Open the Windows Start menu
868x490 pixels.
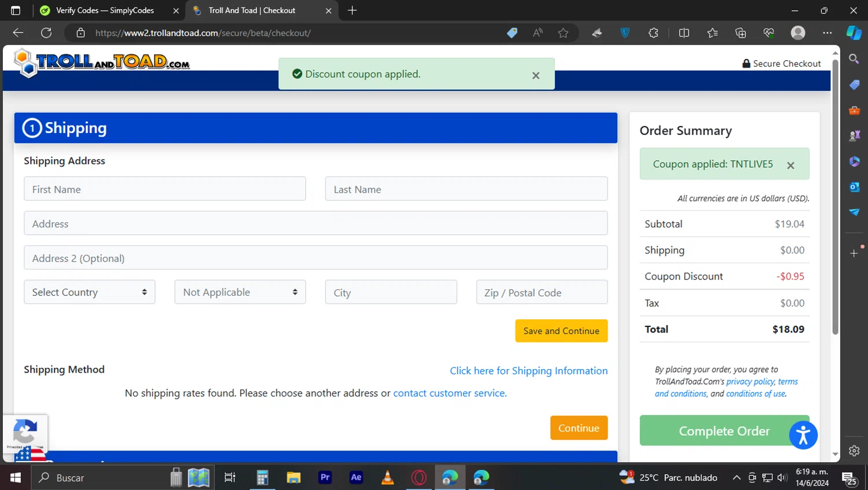pos(16,477)
